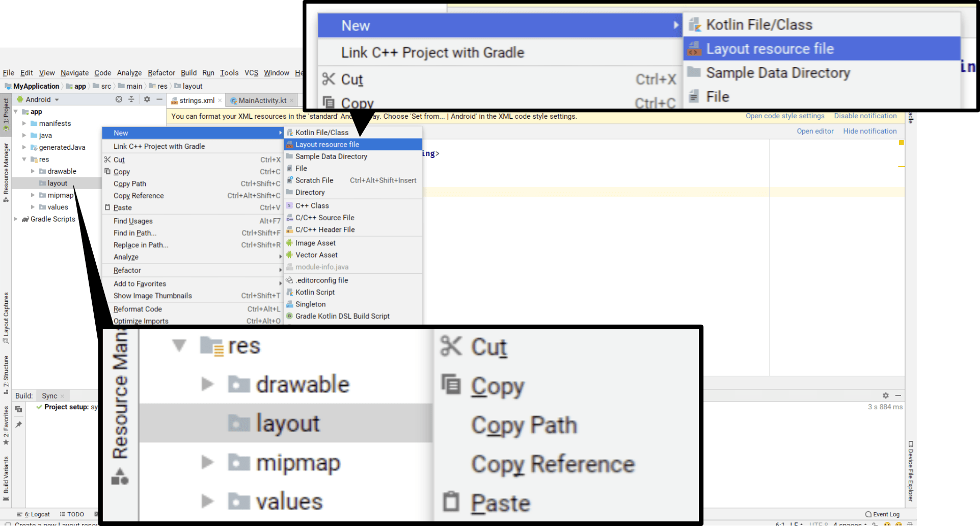The image size is (980, 526).
Task: Close the Sync tab in Build panel
Action: (x=62, y=396)
